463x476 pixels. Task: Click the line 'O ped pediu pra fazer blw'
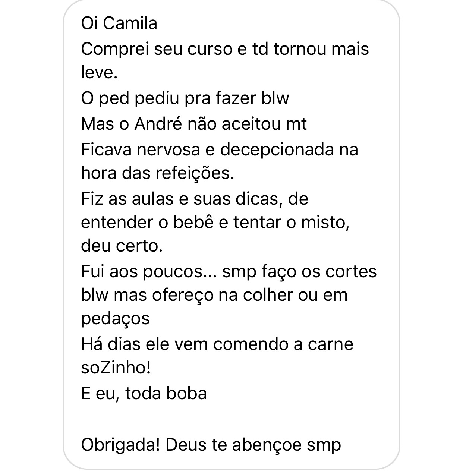tap(185, 98)
